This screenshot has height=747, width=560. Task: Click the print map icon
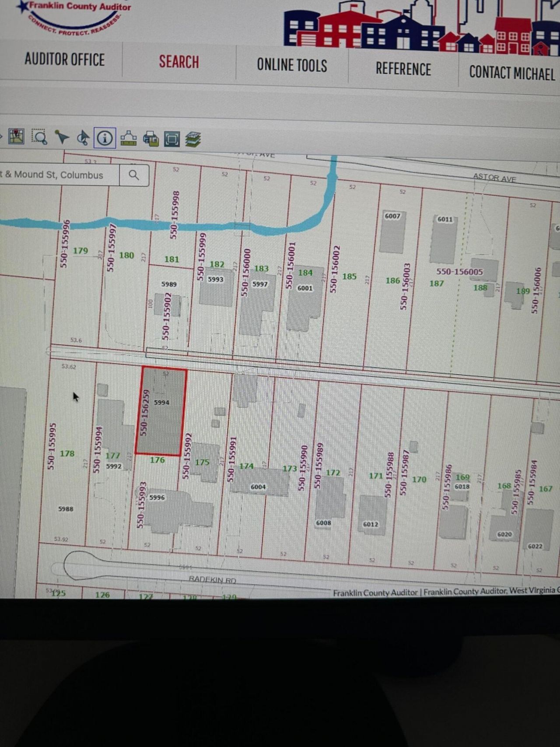pos(150,139)
